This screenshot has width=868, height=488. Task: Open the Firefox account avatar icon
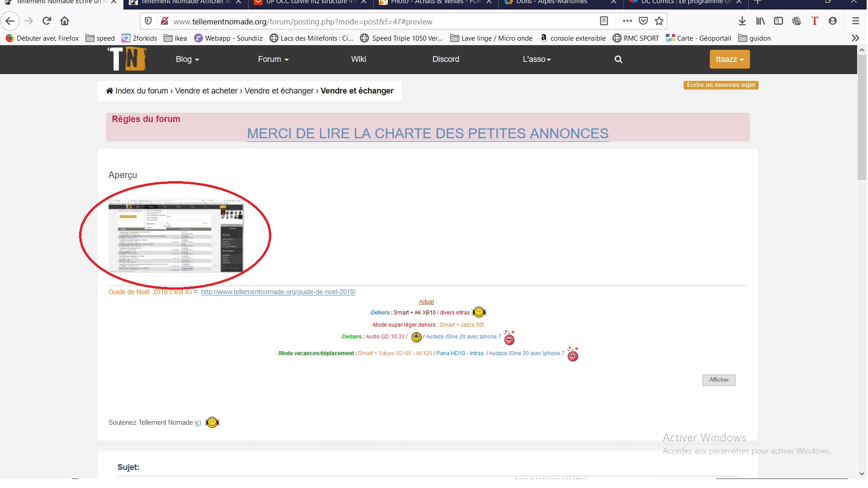(x=833, y=21)
